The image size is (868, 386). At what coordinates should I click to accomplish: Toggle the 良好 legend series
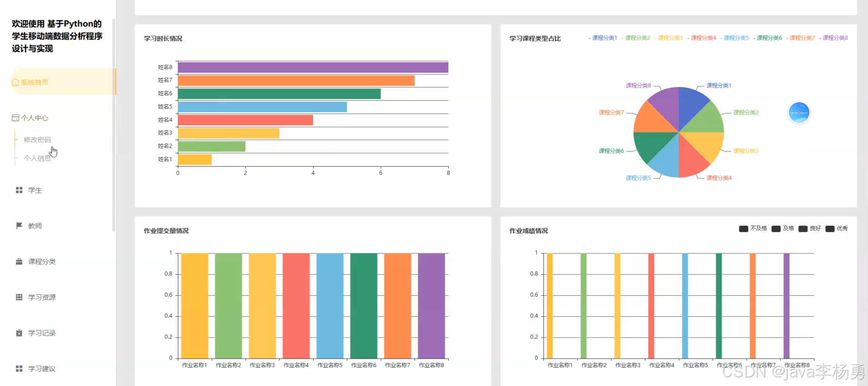pyautogui.click(x=810, y=228)
